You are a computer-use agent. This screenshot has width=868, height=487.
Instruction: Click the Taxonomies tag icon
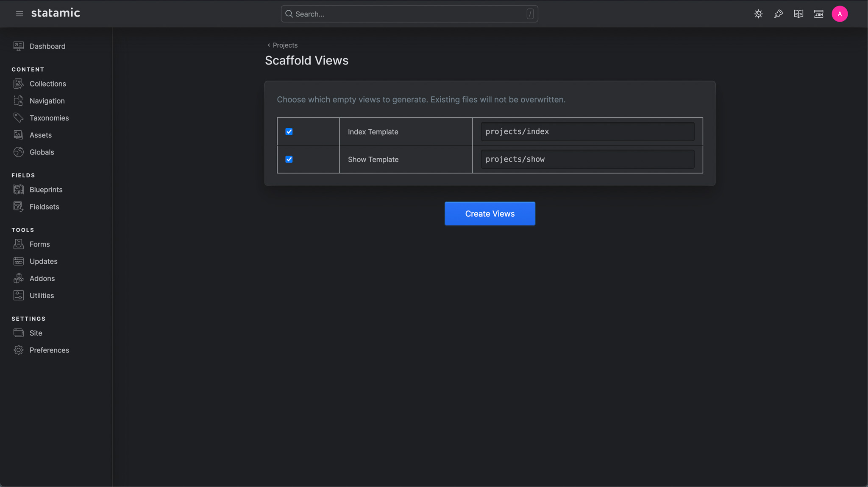tap(19, 118)
